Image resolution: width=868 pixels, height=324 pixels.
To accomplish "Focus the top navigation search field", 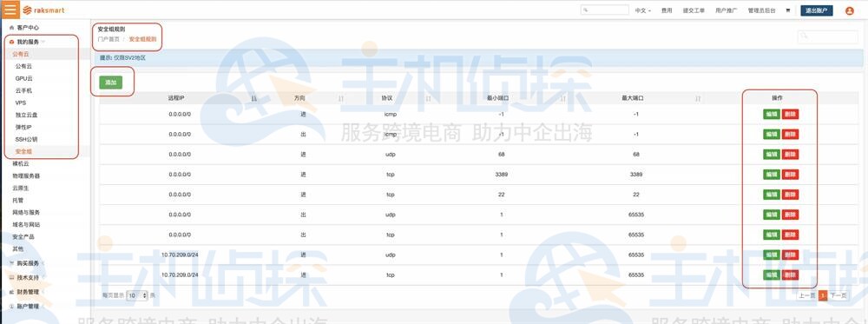I will click(604, 10).
